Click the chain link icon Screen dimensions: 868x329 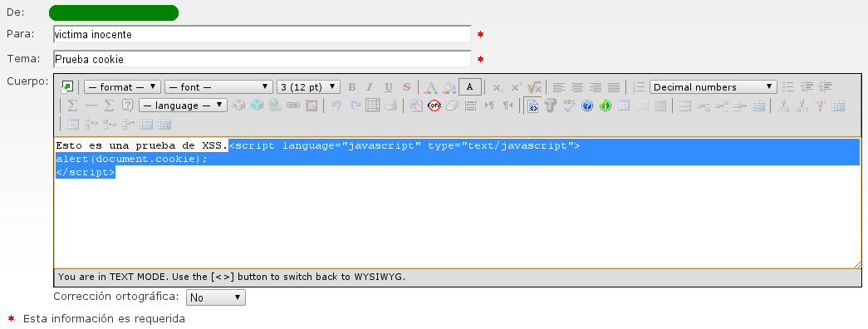click(293, 106)
